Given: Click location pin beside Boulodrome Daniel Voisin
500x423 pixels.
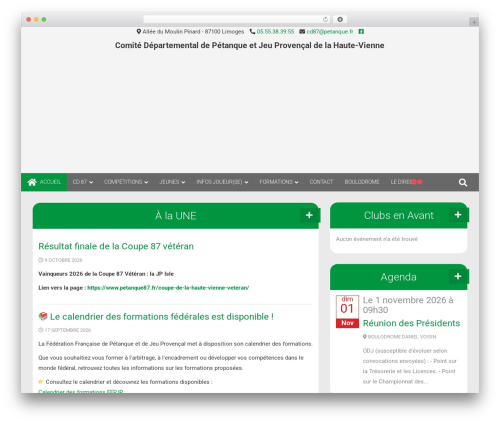Looking at the screenshot, I should point(365,337).
